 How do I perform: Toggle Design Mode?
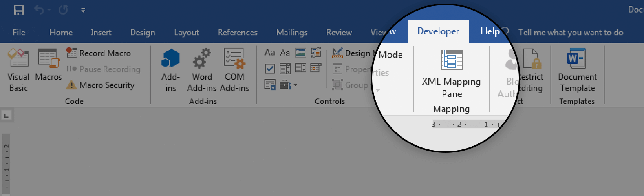tap(367, 54)
